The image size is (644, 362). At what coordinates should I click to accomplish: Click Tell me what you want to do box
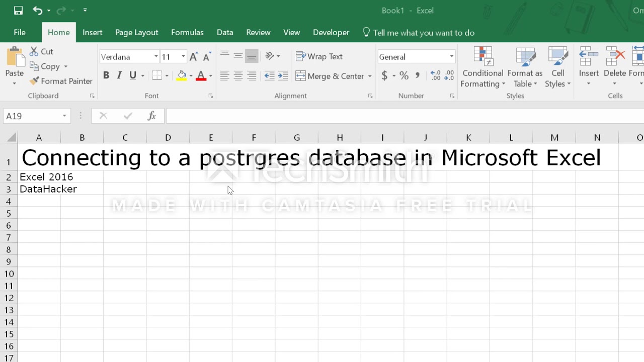[419, 33]
